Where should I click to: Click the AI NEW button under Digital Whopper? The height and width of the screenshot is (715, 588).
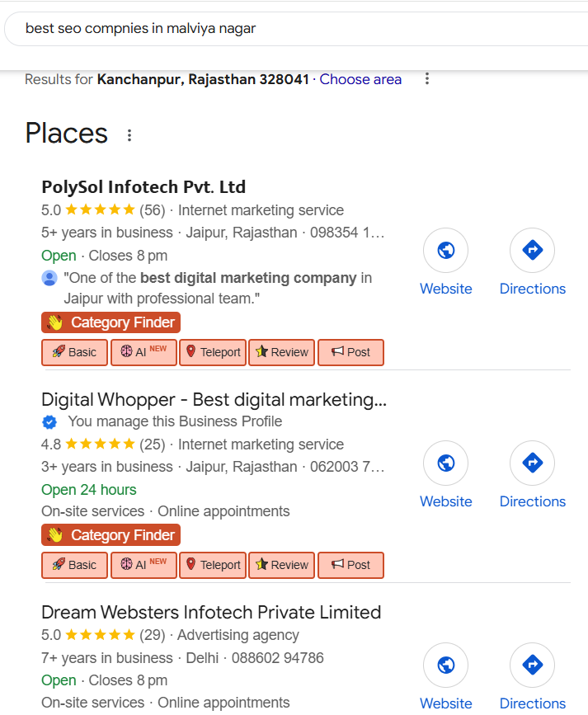pyautogui.click(x=143, y=565)
